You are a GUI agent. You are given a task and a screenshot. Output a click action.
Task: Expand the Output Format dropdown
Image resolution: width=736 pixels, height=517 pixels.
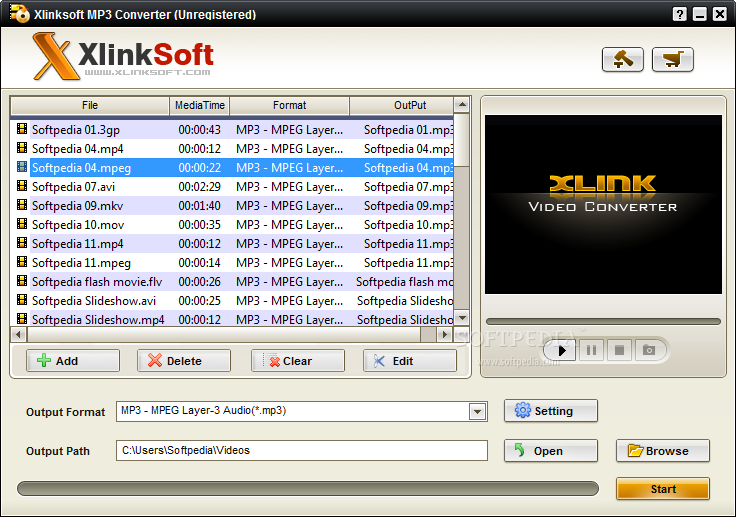point(477,412)
